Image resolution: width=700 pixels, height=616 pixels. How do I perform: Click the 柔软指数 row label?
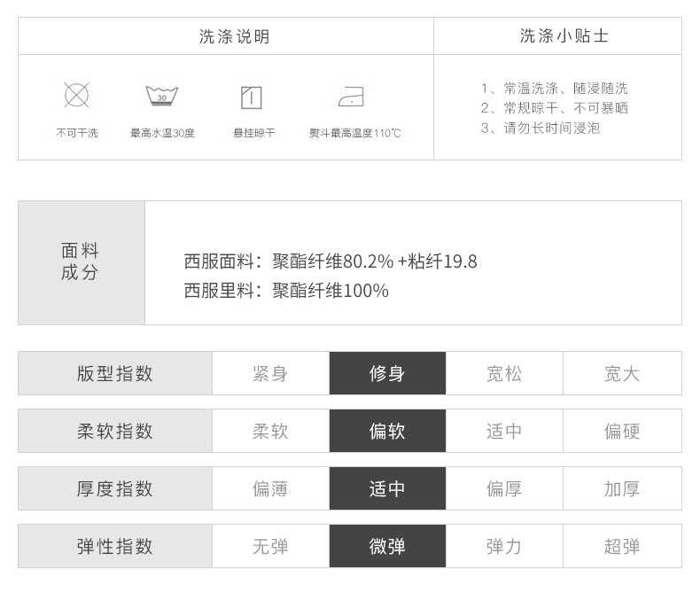coord(115,431)
